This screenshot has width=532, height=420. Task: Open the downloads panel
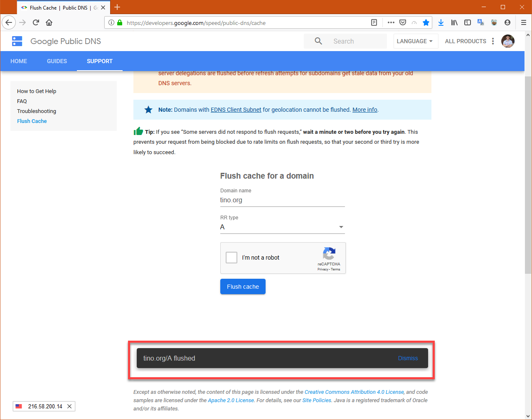tap(441, 23)
